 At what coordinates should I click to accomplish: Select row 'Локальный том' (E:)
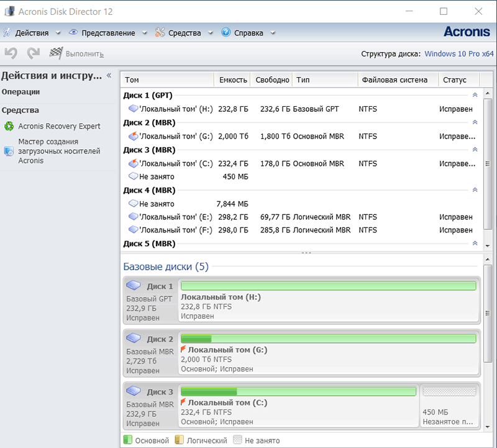click(301, 217)
